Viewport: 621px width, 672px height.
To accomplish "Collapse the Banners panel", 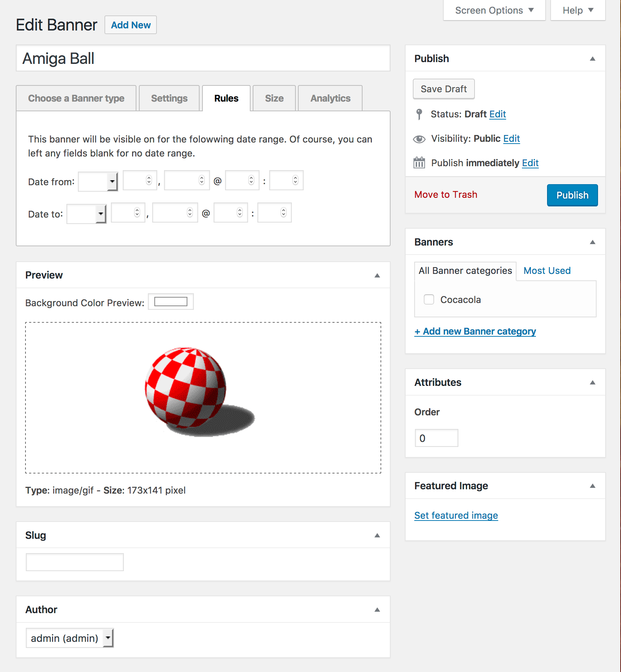I will click(x=593, y=242).
